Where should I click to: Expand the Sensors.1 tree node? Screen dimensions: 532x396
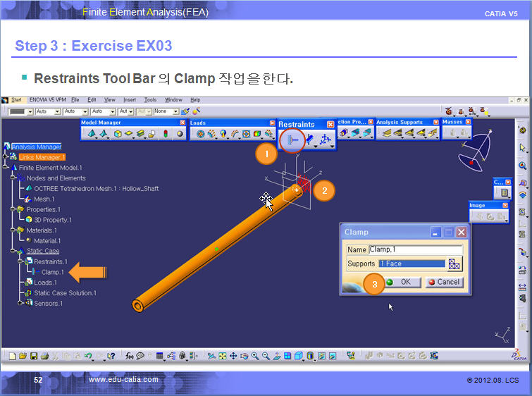pyautogui.click(x=21, y=304)
